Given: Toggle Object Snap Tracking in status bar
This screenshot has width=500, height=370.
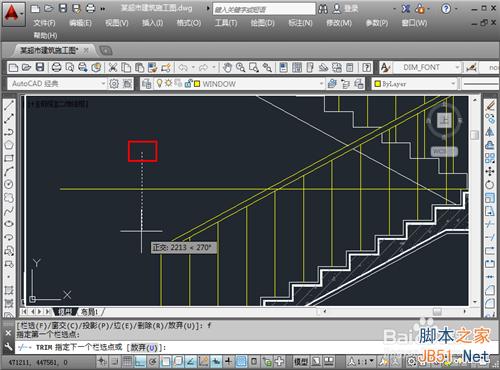Looking at the screenshot, I should [191, 361].
